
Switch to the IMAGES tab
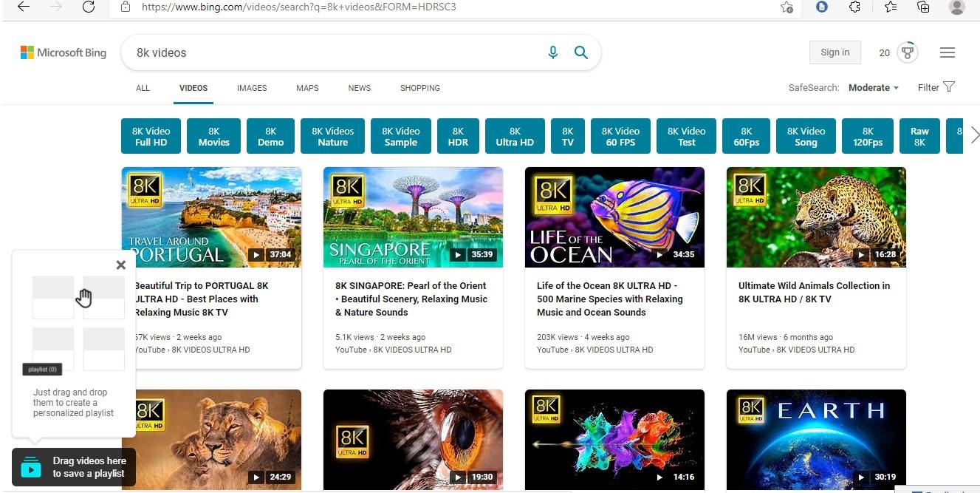coord(251,88)
